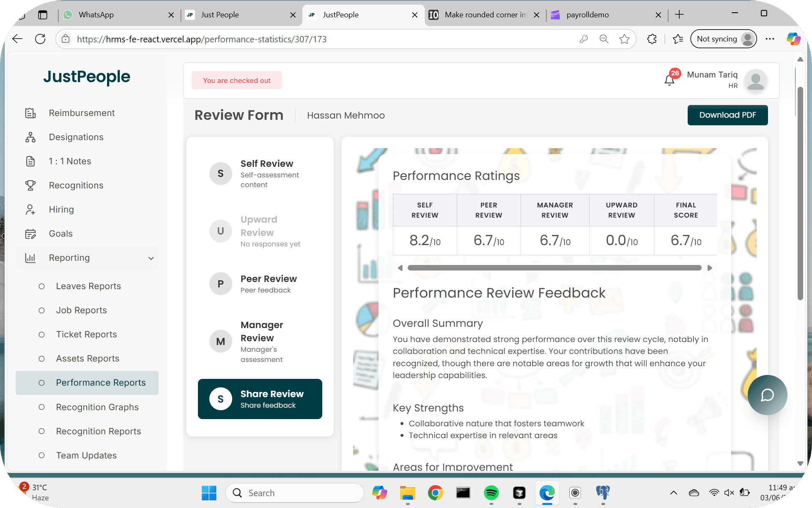Open Recognitions trophy icon
The width and height of the screenshot is (812, 508).
click(30, 185)
